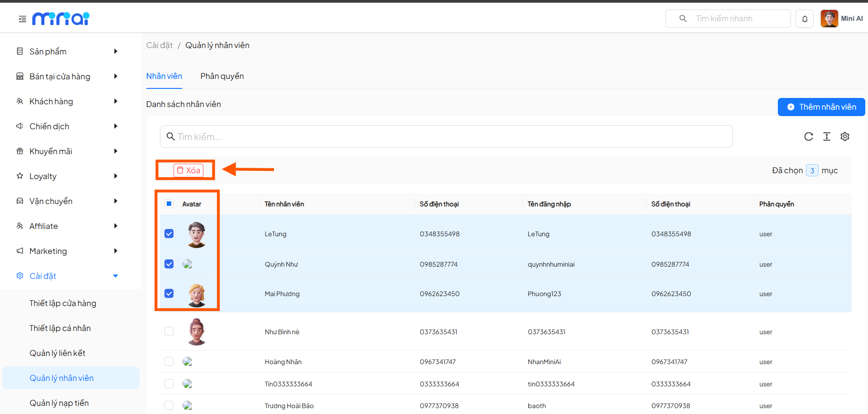The height and width of the screenshot is (414, 868).
Task: Open the notification bell
Action: point(805,19)
